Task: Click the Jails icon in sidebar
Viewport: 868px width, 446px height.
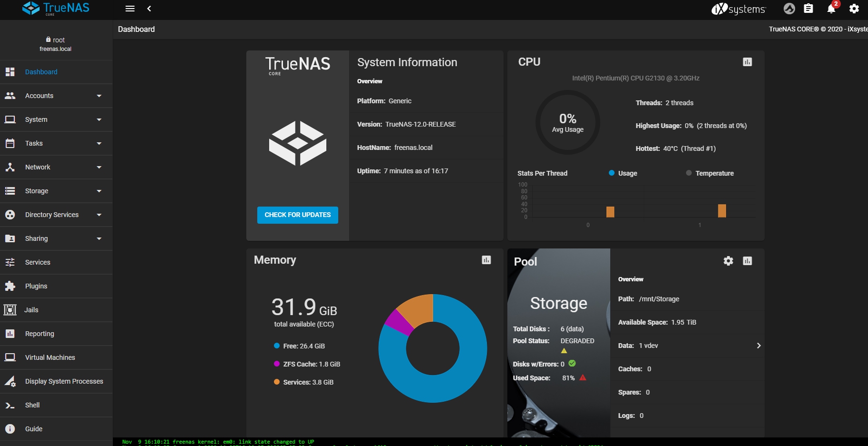Action: click(10, 310)
